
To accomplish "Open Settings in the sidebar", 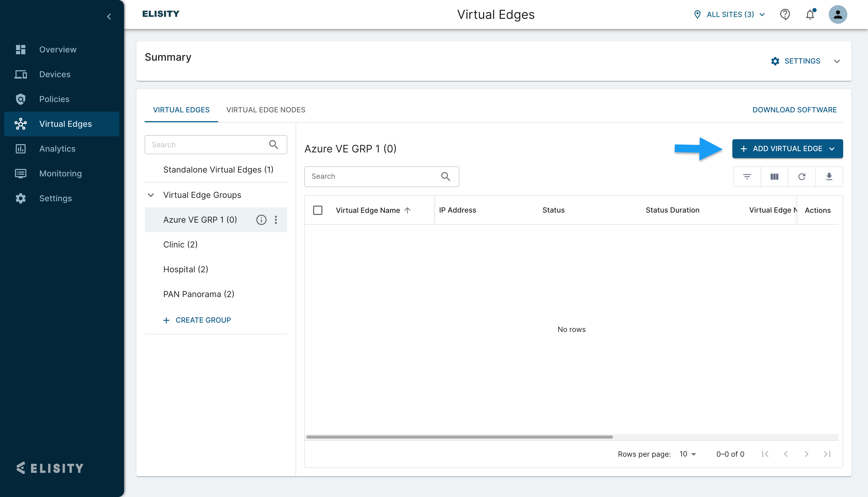I will 62,198.
